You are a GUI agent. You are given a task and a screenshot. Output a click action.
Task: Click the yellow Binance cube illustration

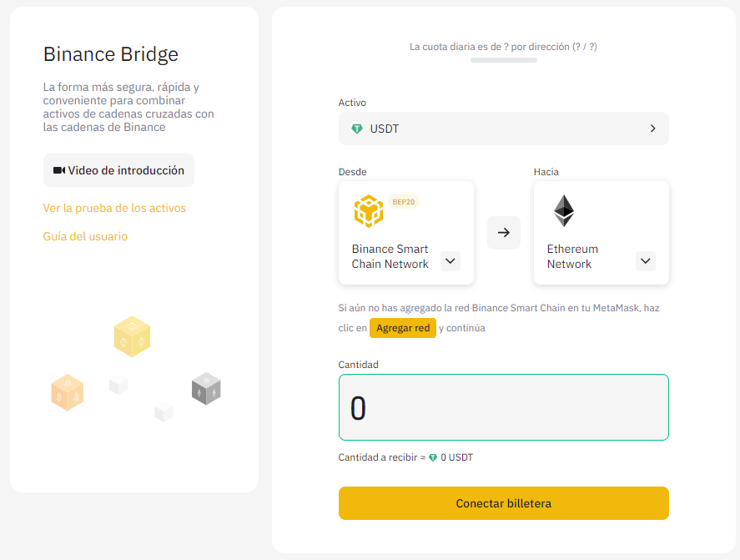pos(132,336)
